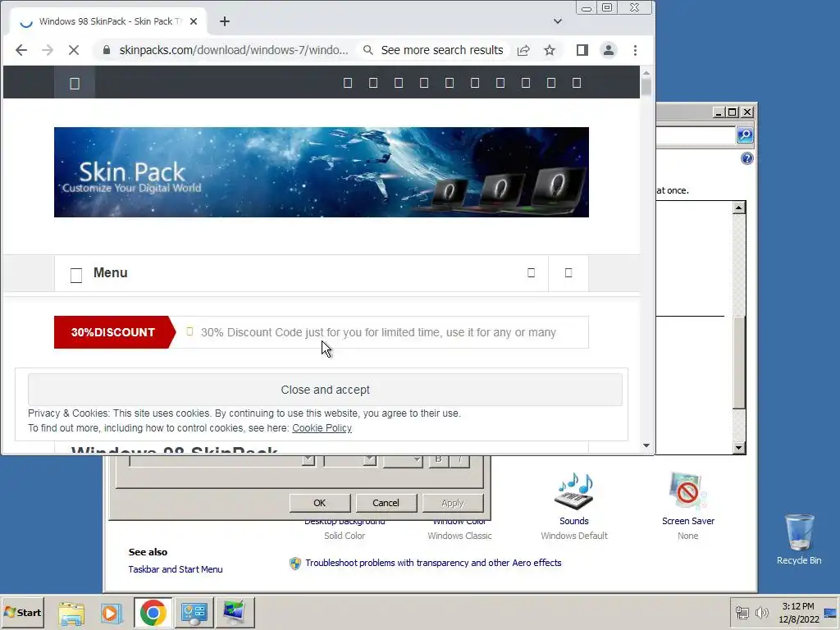Click OK in the dialog behind Chrome

click(320, 503)
